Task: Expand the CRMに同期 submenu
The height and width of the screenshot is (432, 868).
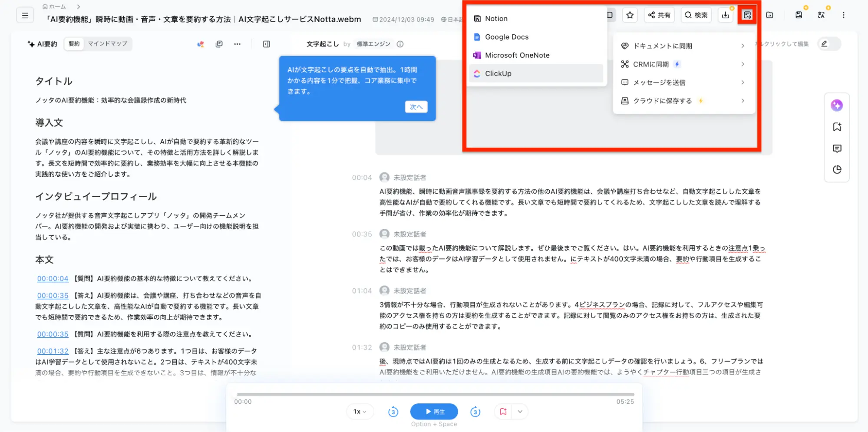Action: coord(683,64)
